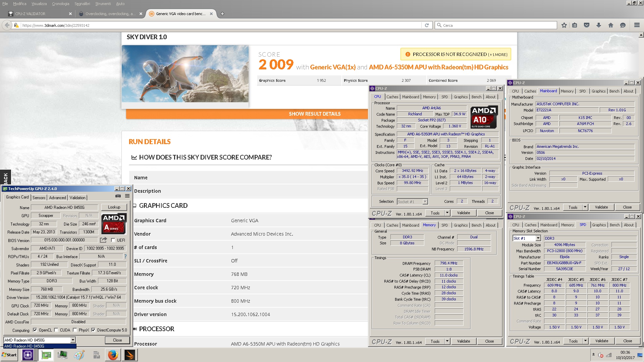This screenshot has height=362, width=644.
Task: Toggle the PhysX checkbox
Action: pyautogui.click(x=75, y=330)
